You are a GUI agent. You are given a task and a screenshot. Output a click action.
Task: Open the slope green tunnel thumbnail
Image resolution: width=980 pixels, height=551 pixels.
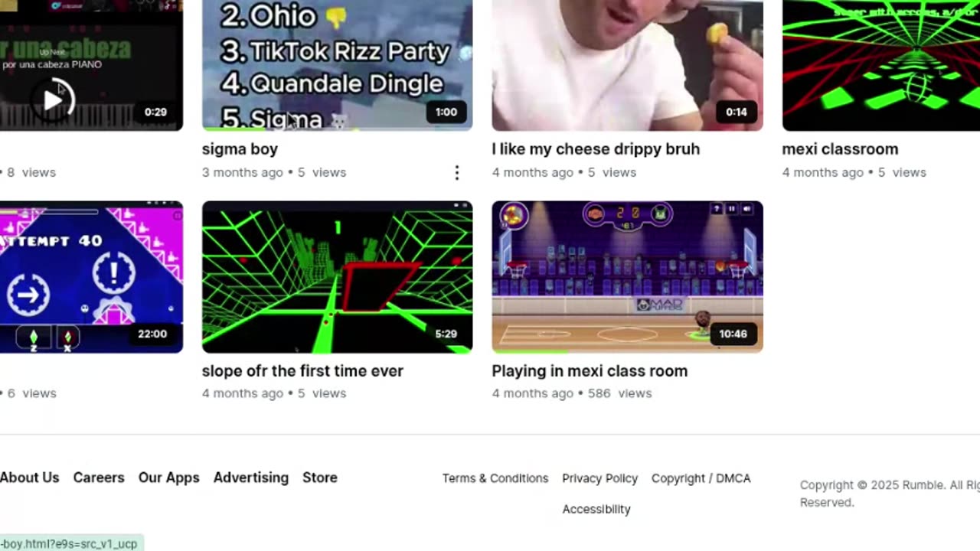click(x=337, y=277)
